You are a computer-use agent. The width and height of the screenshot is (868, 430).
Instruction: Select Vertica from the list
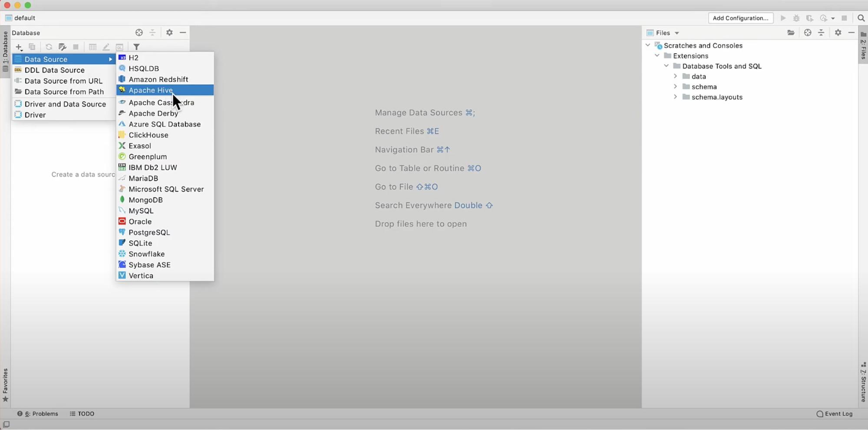pyautogui.click(x=165, y=276)
